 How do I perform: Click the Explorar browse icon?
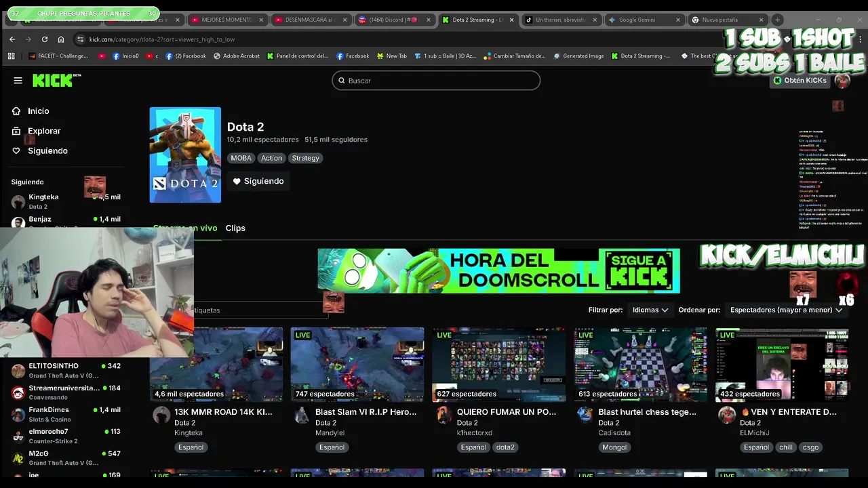tap(16, 131)
